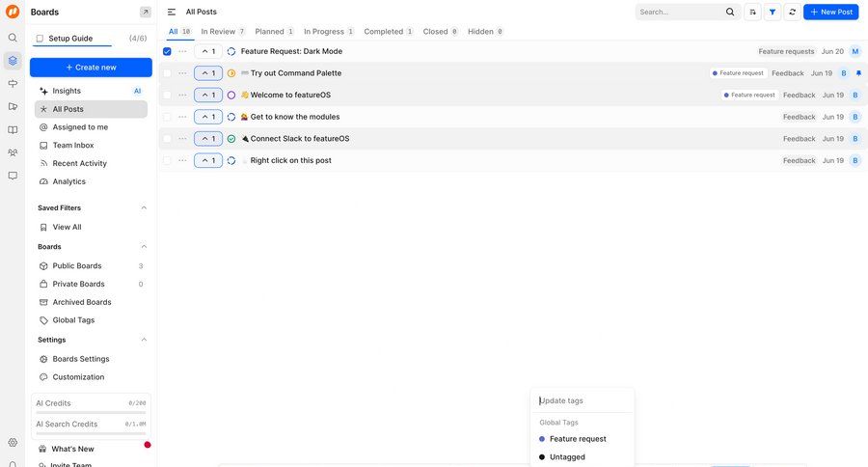Open the Knowledge base book icon
868x467 pixels.
(x=13, y=129)
